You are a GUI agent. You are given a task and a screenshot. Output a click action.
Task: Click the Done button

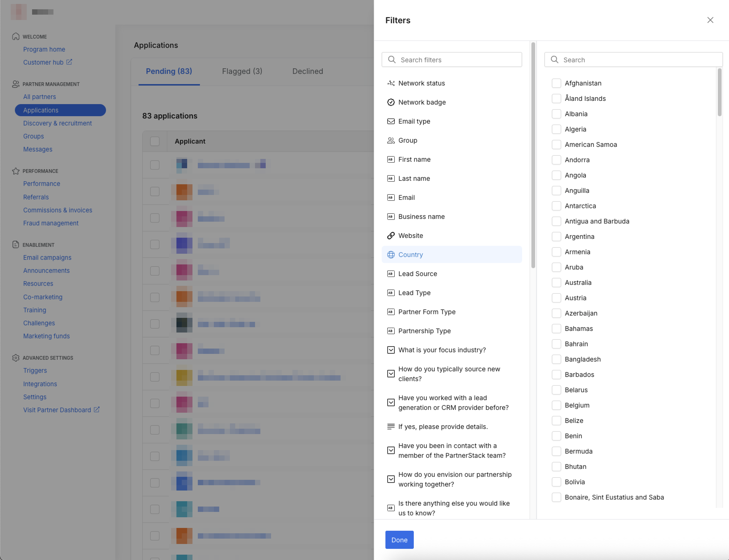point(399,540)
